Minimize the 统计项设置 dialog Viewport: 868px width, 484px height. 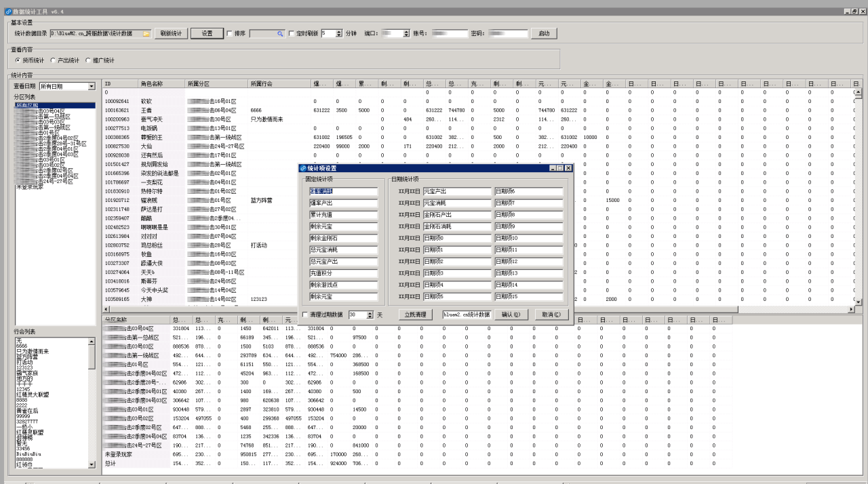(x=553, y=168)
